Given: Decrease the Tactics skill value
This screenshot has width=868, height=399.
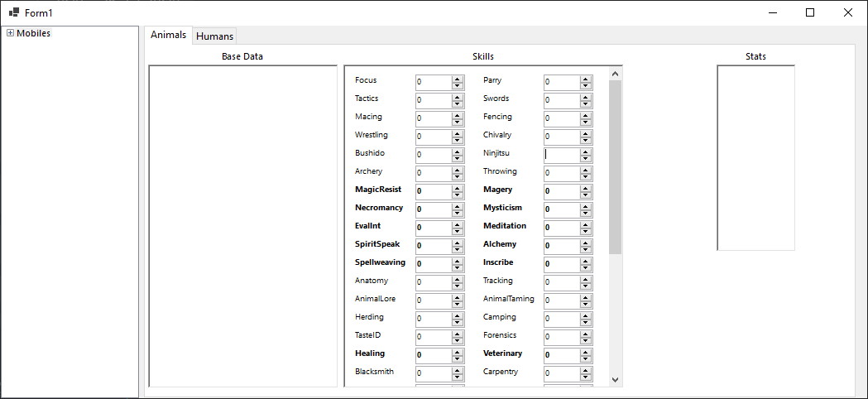Looking at the screenshot, I should (458, 103).
